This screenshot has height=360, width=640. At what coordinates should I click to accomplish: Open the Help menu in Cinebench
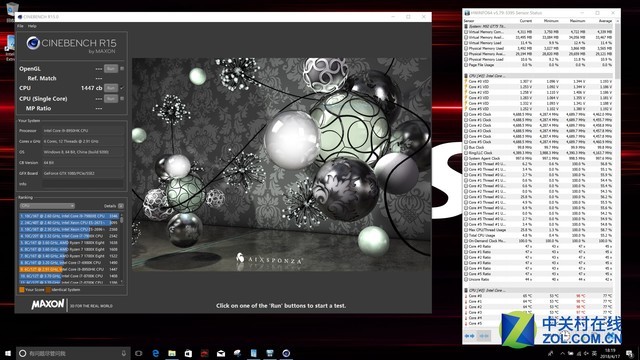[32, 26]
